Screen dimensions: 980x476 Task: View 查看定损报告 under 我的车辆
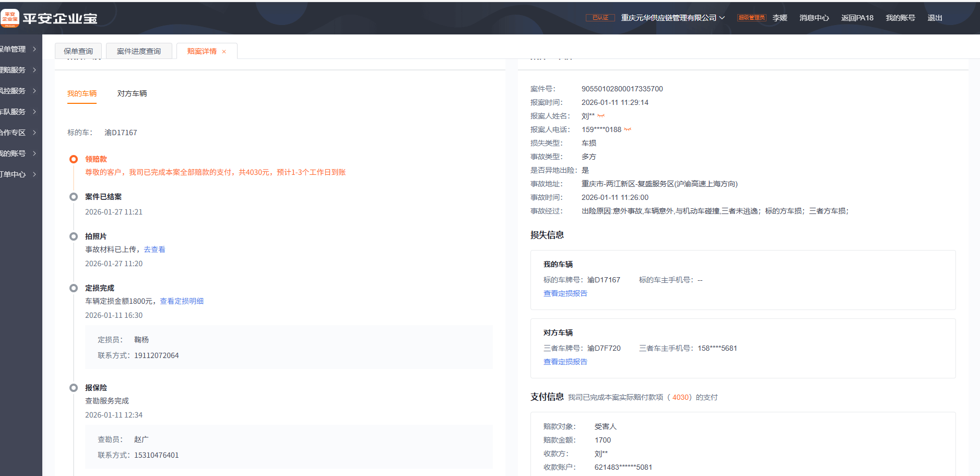565,293
